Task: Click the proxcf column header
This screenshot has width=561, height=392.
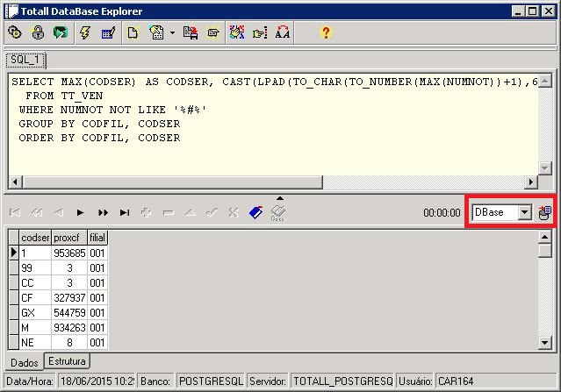Action: coord(69,238)
